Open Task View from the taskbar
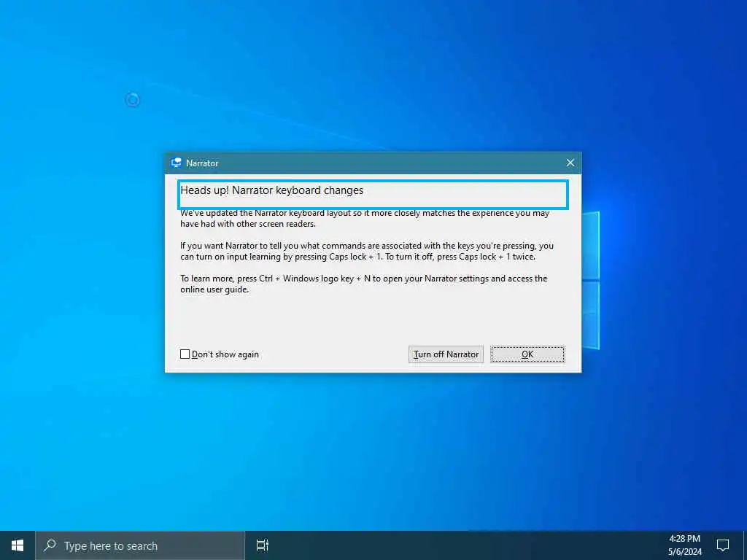Image resolution: width=747 pixels, height=560 pixels. point(262,545)
